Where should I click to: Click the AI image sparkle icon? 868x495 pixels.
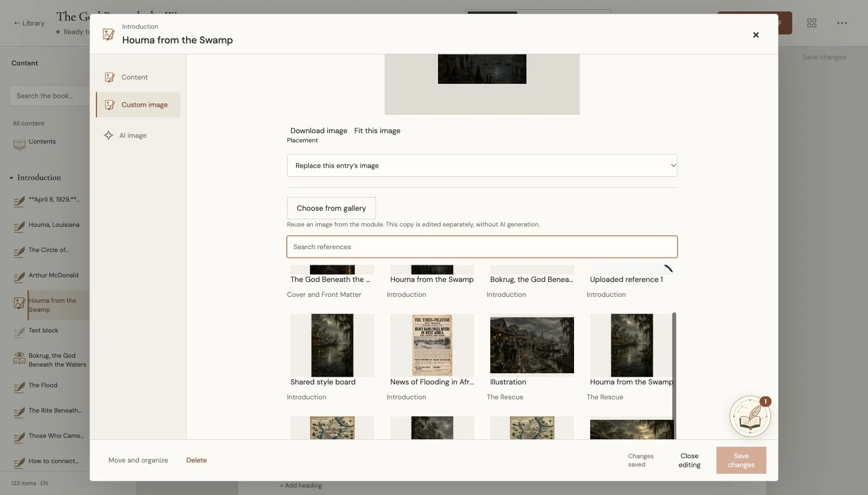(108, 136)
